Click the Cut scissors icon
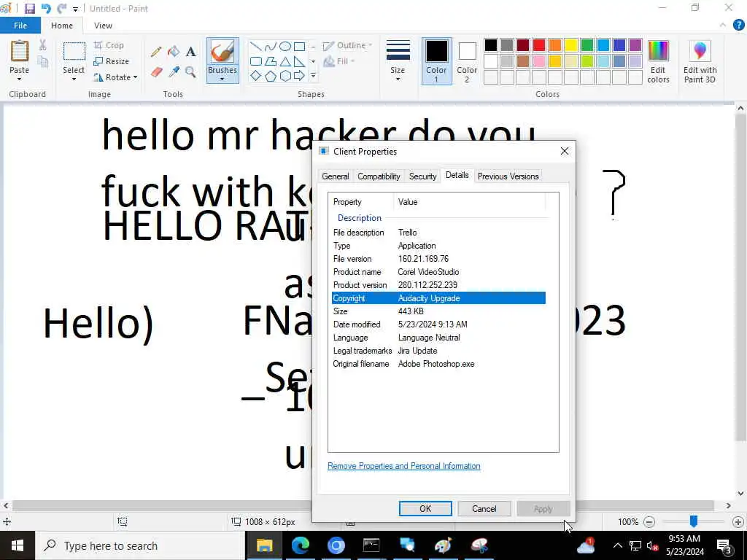The image size is (747, 560). coord(43,45)
